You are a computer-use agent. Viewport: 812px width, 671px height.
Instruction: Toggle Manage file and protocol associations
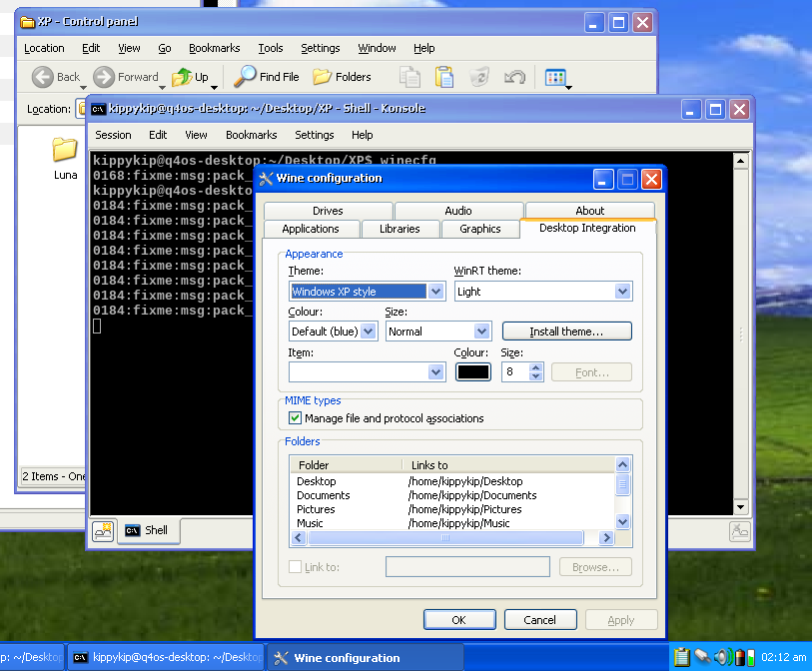tap(295, 418)
